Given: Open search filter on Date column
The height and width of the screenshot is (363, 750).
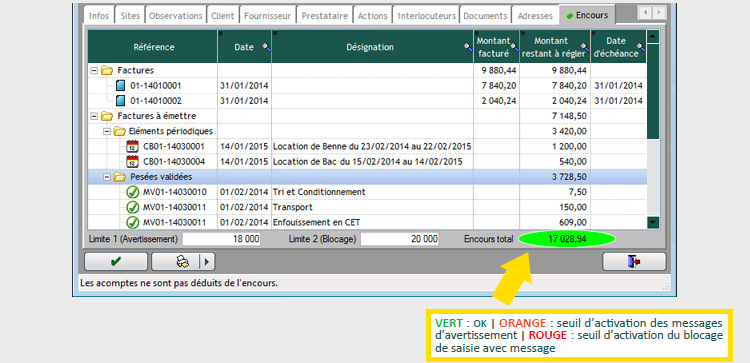Looking at the screenshot, I should pos(266,47).
